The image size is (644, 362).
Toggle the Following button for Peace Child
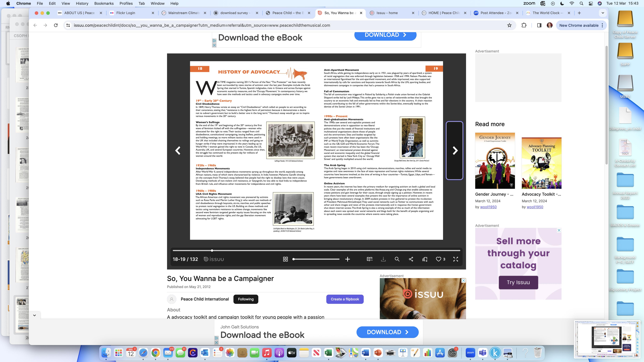(246, 299)
